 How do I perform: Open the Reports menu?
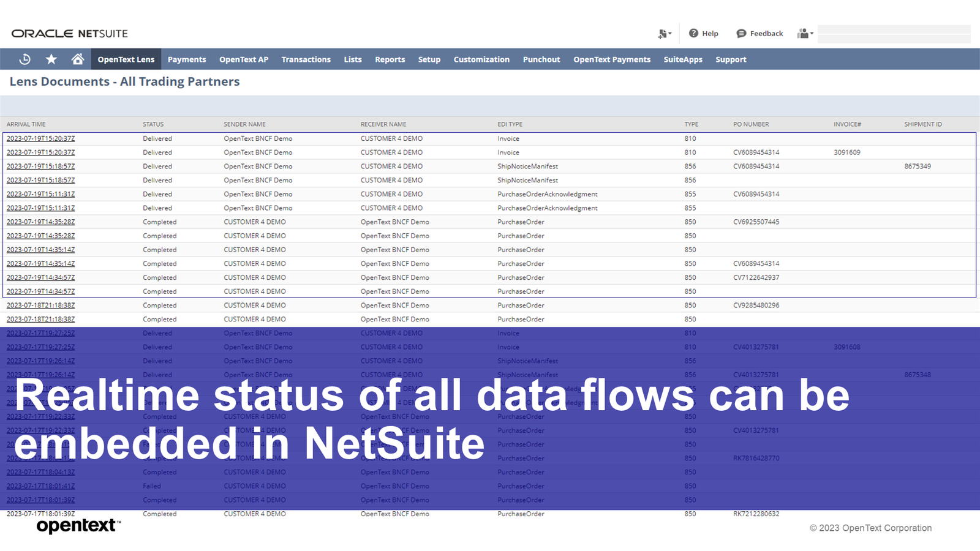point(390,59)
